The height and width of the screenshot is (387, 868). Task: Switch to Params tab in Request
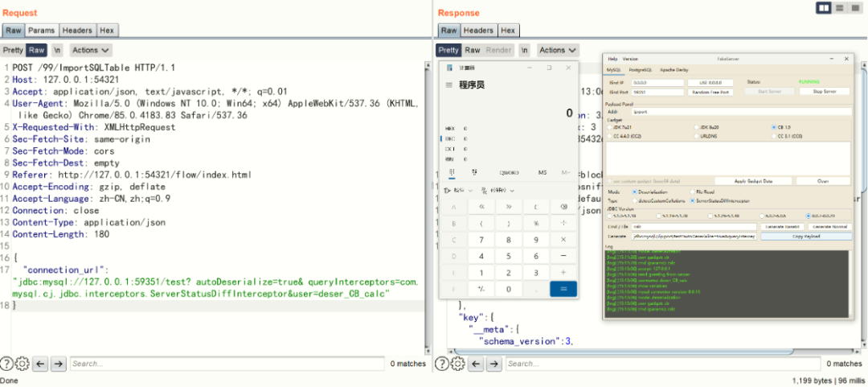click(x=41, y=31)
